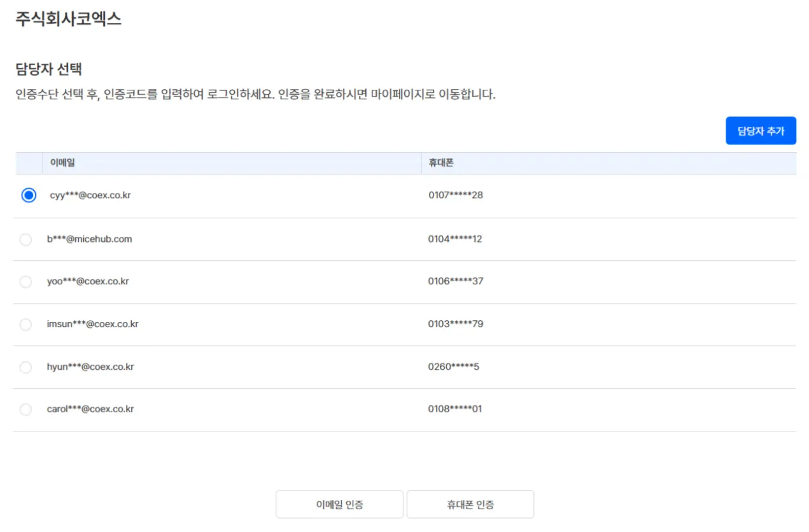Click email text b***@micehub.com
The image size is (809, 532).
point(90,239)
